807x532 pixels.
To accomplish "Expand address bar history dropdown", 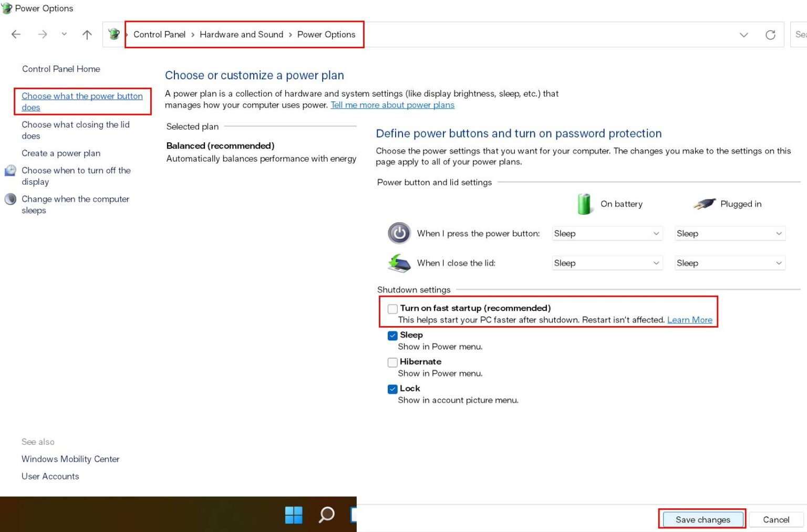I will [743, 35].
